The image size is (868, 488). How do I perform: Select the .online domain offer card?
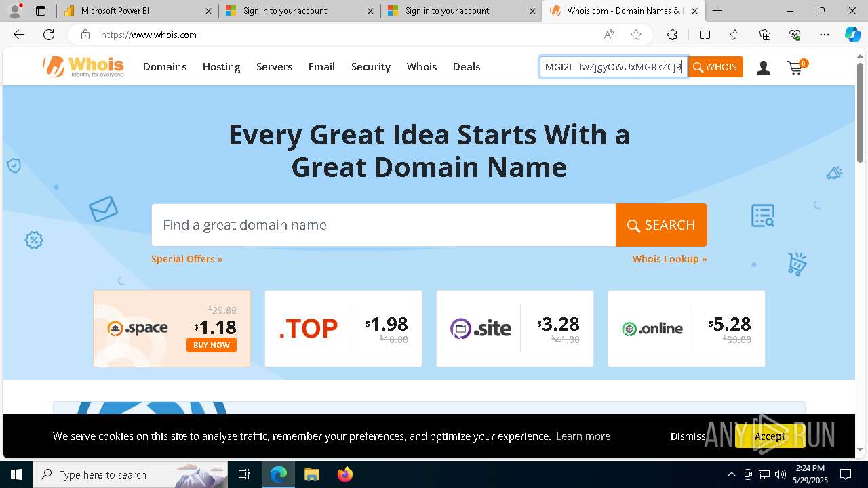(x=686, y=329)
